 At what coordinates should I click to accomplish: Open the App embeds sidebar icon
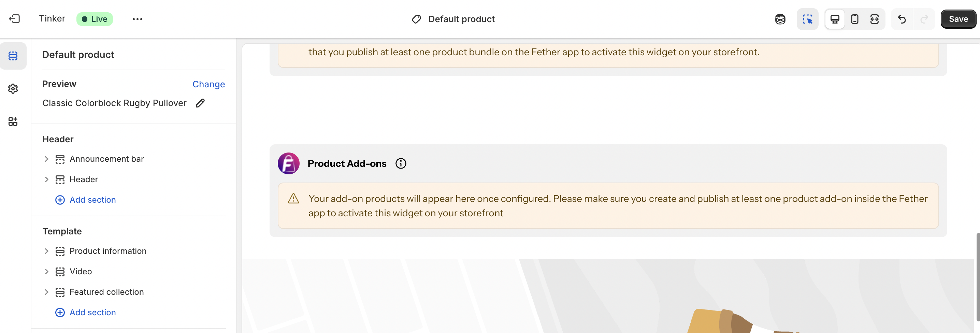tap(13, 121)
